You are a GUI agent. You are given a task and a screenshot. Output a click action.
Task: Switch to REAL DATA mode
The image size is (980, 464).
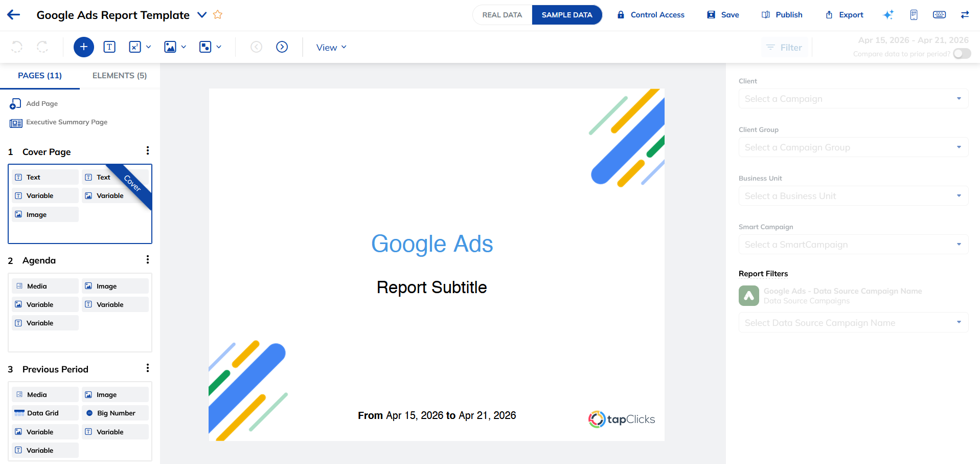pyautogui.click(x=502, y=15)
